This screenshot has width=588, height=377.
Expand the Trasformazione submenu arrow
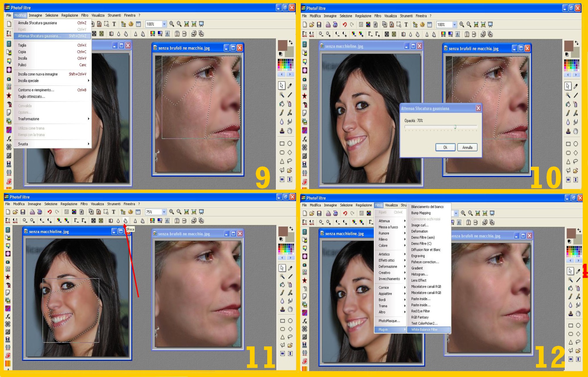point(88,119)
